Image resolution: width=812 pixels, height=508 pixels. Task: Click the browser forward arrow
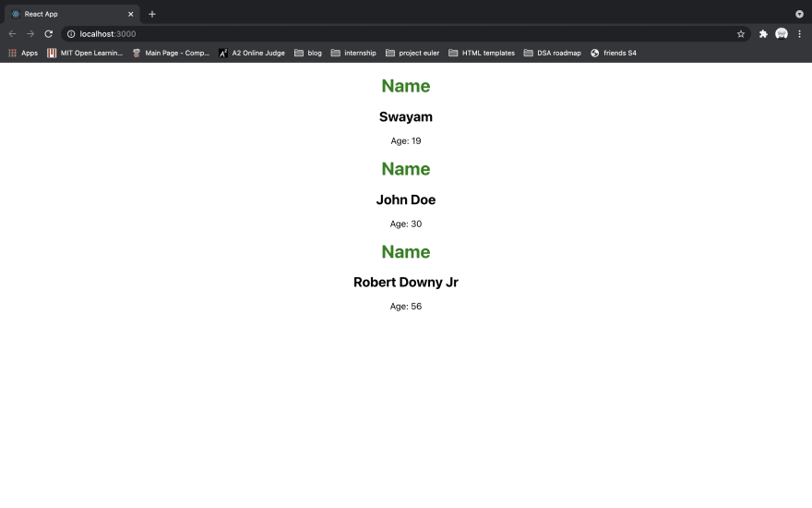[30, 33]
